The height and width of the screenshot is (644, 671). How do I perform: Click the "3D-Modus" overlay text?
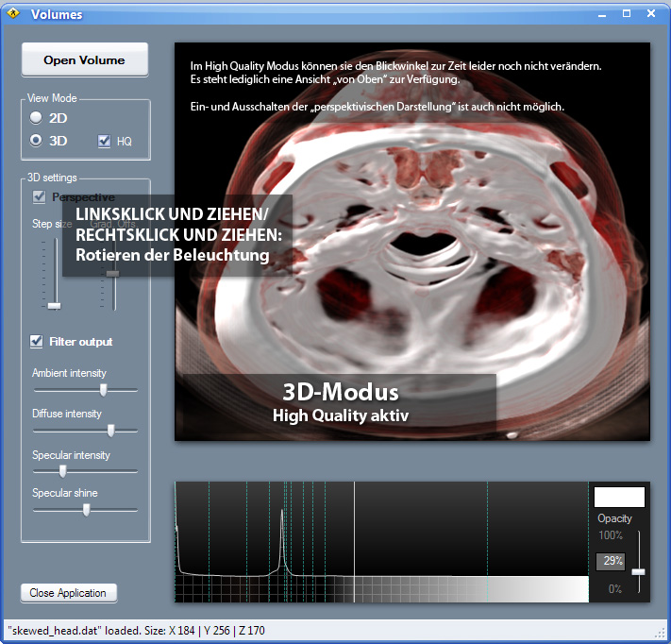[341, 392]
